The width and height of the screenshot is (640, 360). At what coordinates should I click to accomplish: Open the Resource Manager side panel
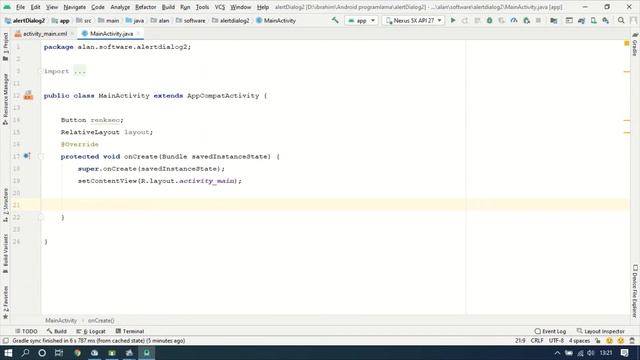point(5,99)
